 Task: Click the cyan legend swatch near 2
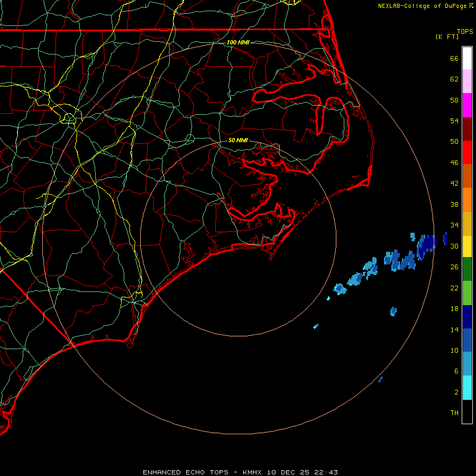467,388
